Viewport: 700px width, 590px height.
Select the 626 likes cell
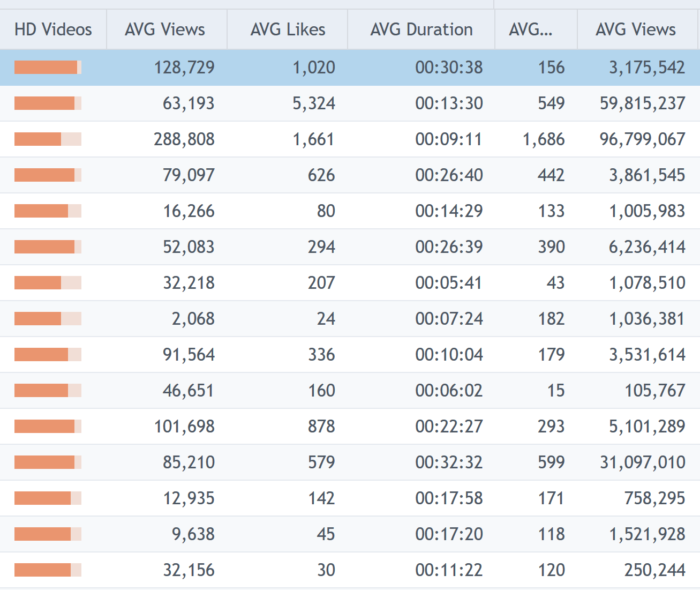tap(321, 175)
